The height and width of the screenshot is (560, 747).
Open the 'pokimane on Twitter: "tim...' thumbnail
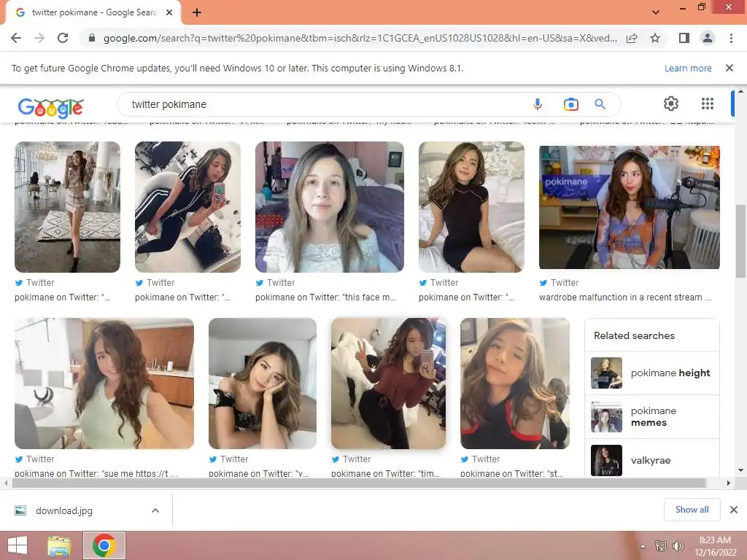[388, 384]
